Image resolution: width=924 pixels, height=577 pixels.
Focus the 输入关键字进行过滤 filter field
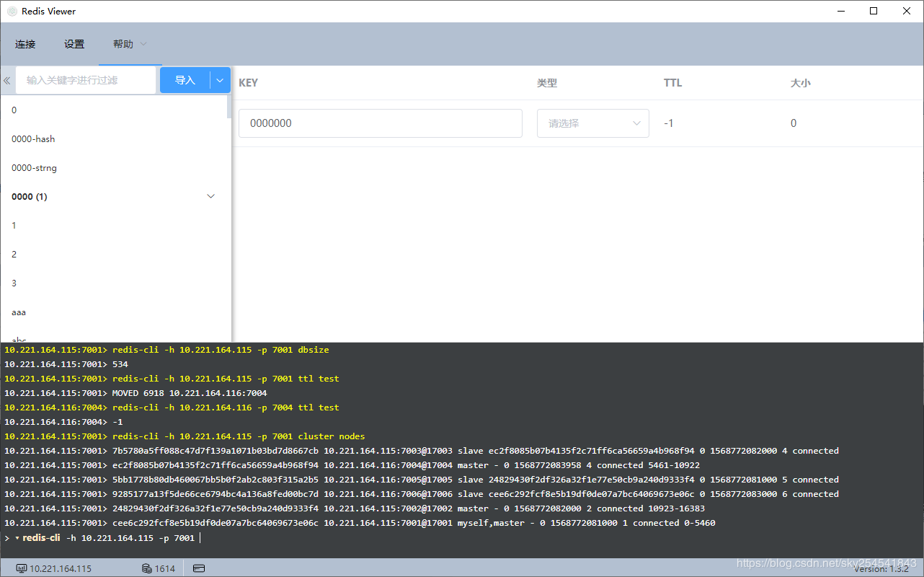click(86, 80)
